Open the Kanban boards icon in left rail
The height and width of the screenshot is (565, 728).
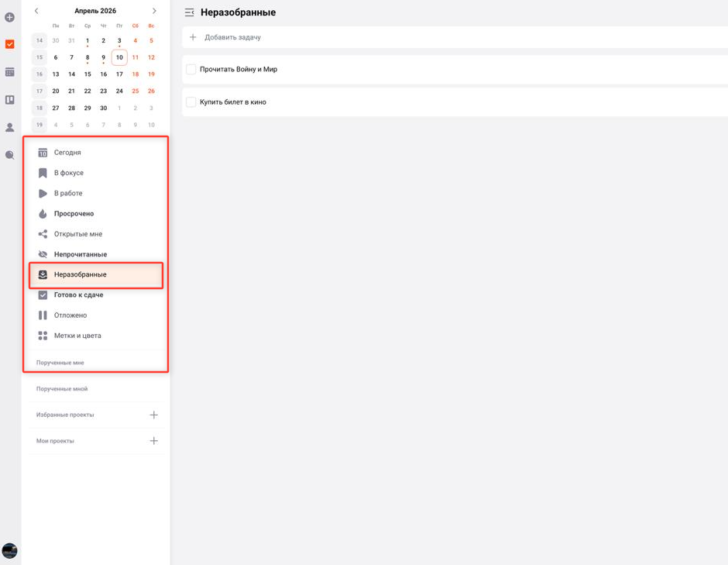(x=9, y=98)
